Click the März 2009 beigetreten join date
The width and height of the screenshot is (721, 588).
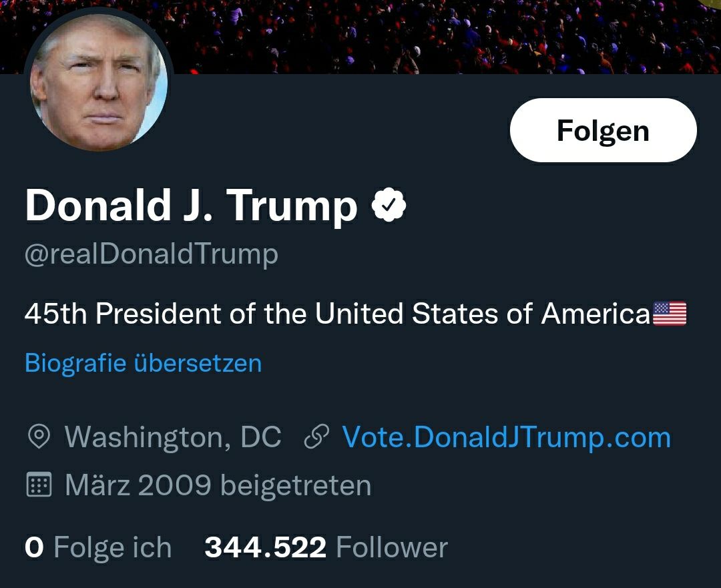pos(218,485)
